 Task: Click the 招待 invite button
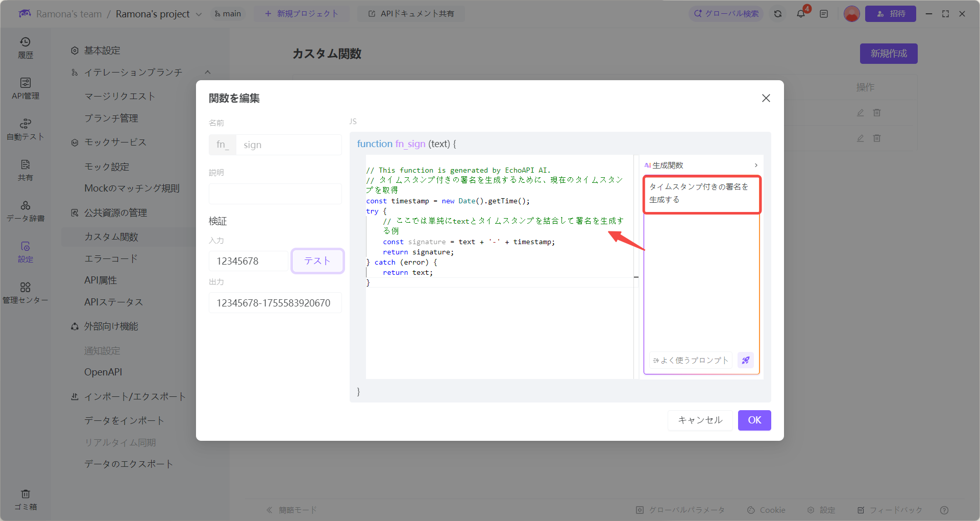(x=891, y=14)
